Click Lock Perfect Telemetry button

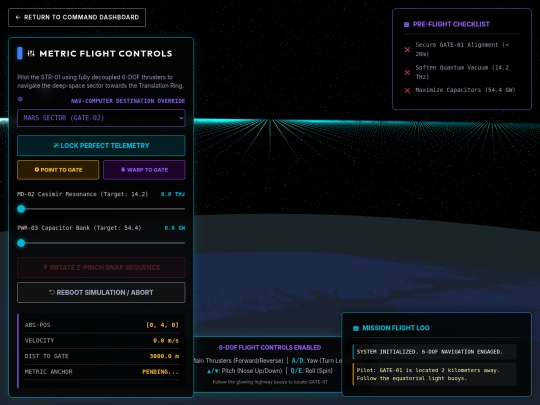[101, 146]
